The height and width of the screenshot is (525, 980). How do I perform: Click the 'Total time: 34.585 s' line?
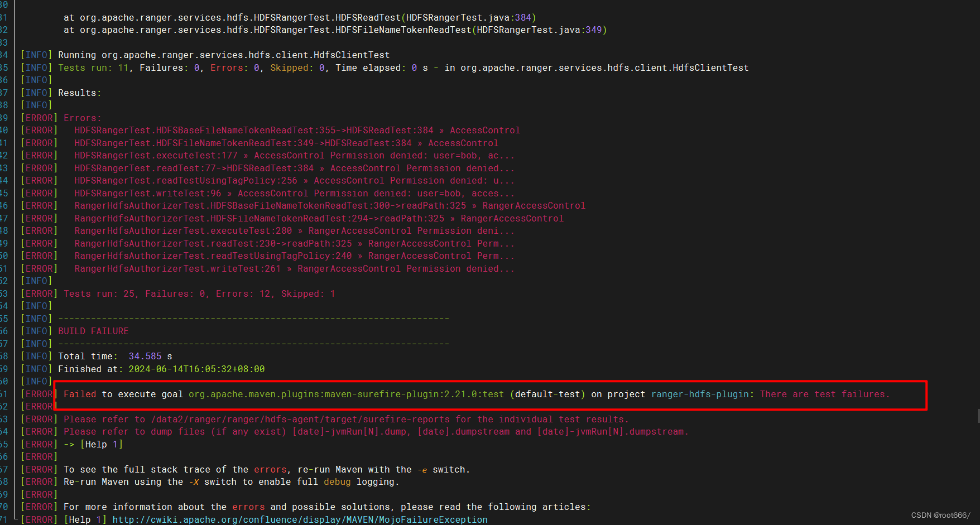point(115,357)
